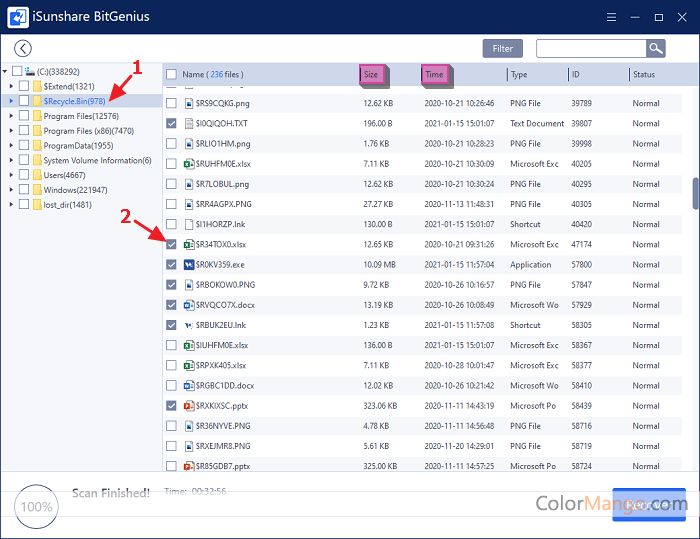Open the hamburger menu in title bar
The image size is (700, 539).
(610, 17)
